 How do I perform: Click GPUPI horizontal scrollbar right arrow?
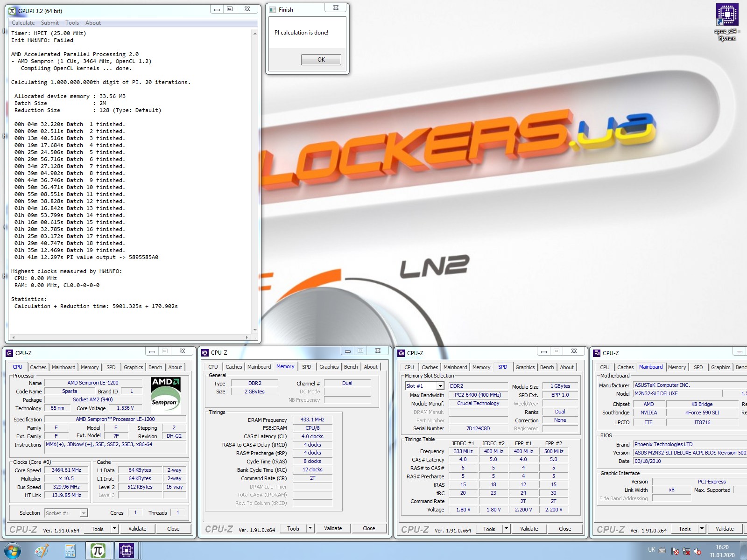pyautogui.click(x=247, y=337)
